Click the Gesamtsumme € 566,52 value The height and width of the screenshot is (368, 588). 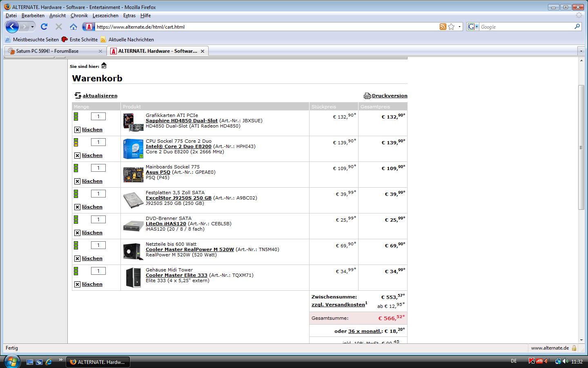click(x=392, y=318)
